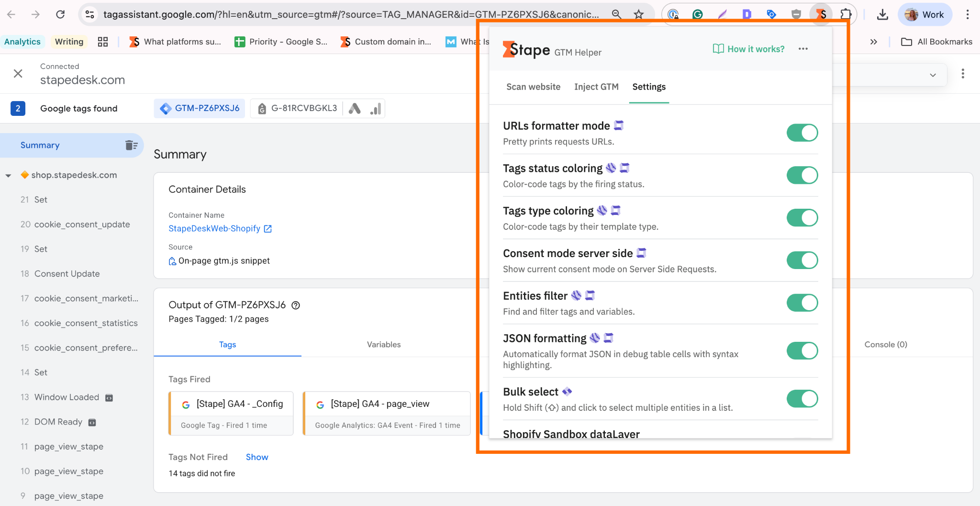Select event 18 Consent Update
Image resolution: width=980 pixels, height=506 pixels.
tap(60, 274)
